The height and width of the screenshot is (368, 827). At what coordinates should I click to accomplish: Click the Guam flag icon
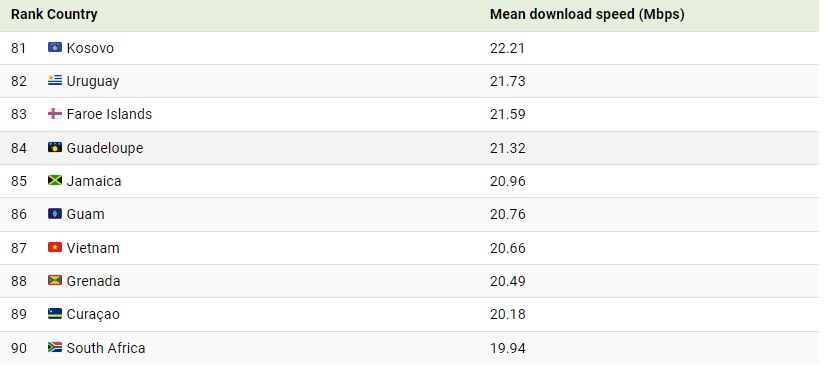[x=55, y=214]
